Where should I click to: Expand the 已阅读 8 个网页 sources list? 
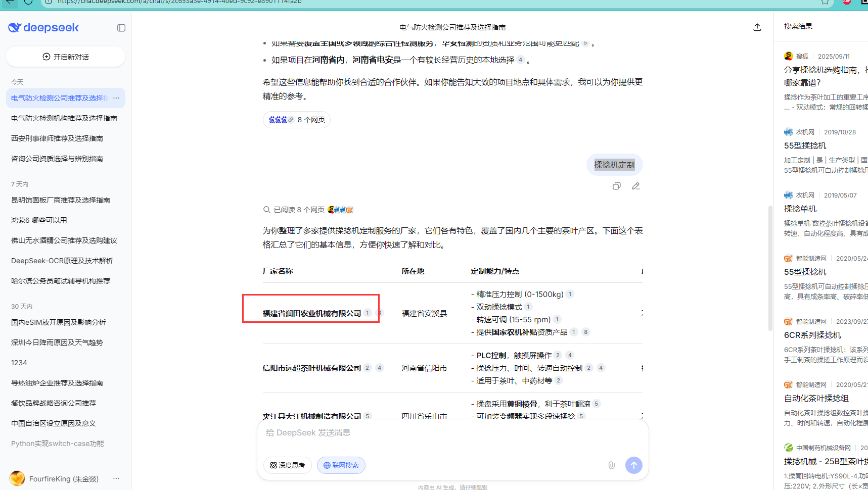click(x=298, y=210)
